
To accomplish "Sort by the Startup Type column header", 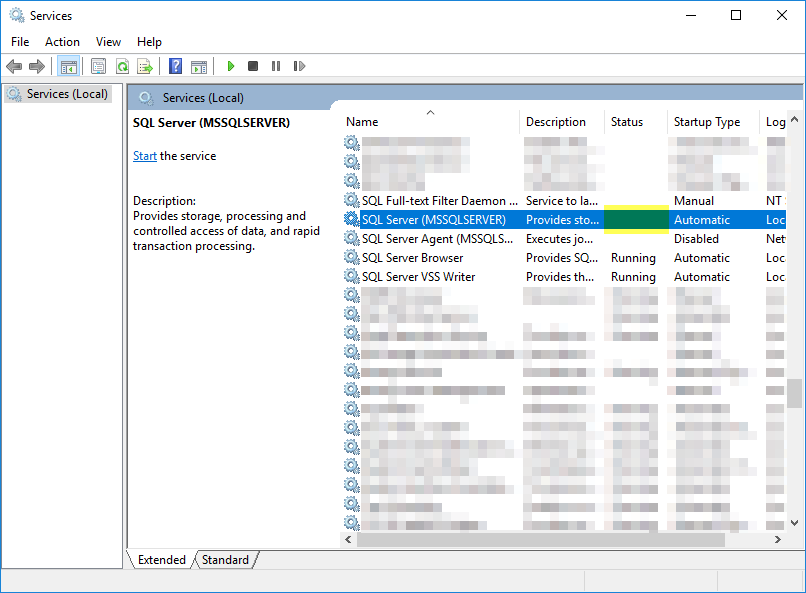I will tap(713, 122).
